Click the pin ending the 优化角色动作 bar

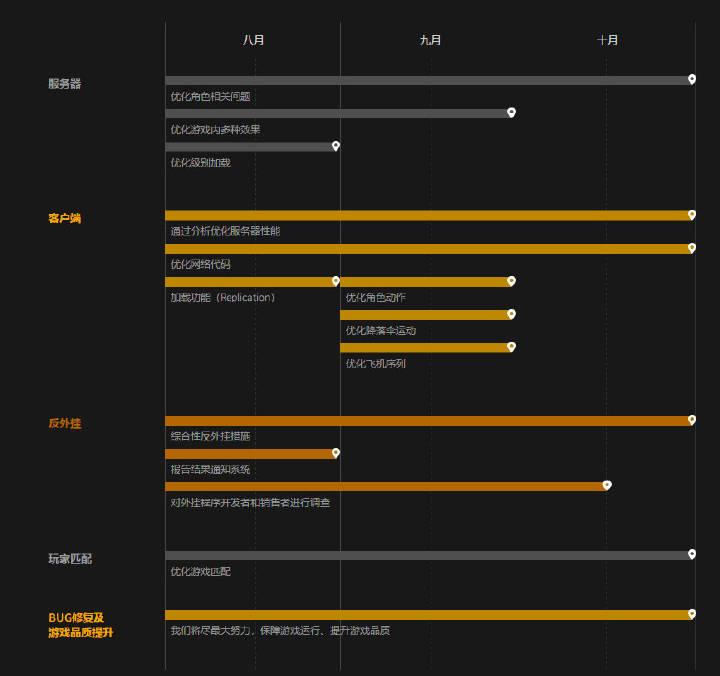point(511,281)
